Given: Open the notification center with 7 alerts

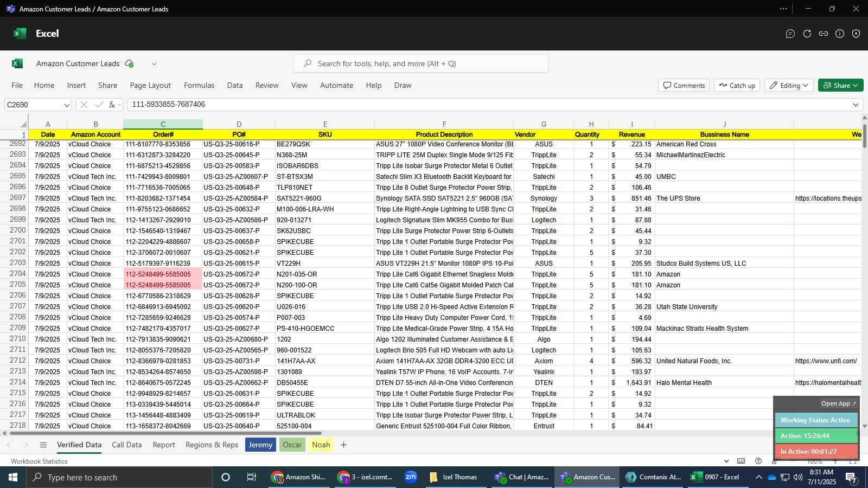Looking at the screenshot, I should (x=851, y=478).
